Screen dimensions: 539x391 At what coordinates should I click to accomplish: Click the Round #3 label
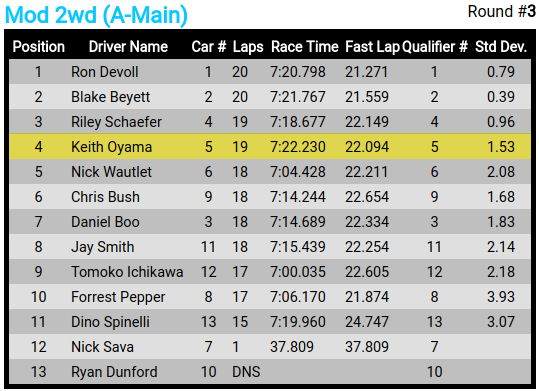(502, 12)
